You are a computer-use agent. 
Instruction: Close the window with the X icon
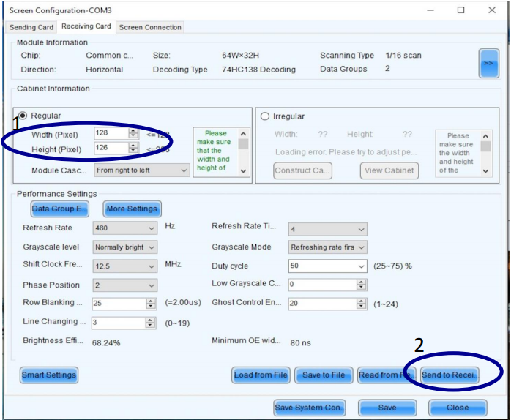(492, 10)
